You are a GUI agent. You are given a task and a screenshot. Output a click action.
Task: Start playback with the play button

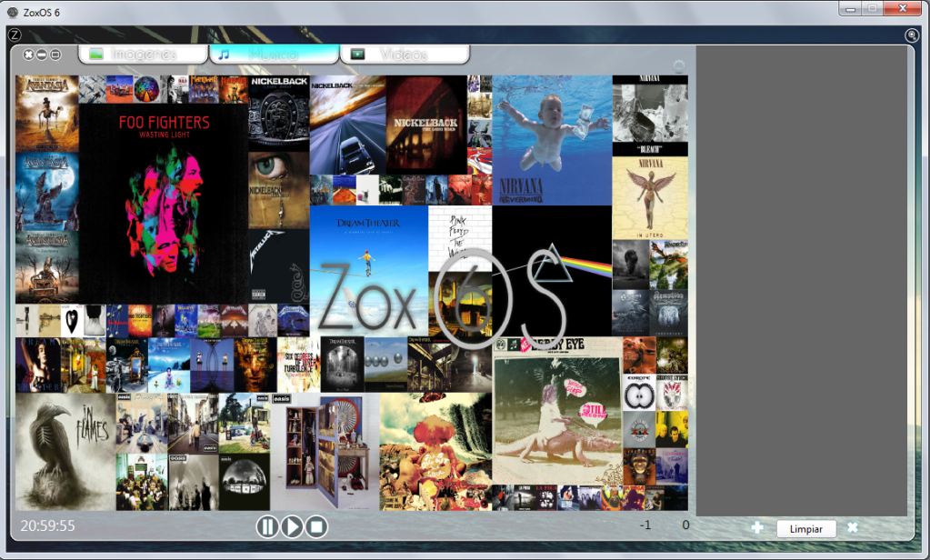(x=292, y=526)
